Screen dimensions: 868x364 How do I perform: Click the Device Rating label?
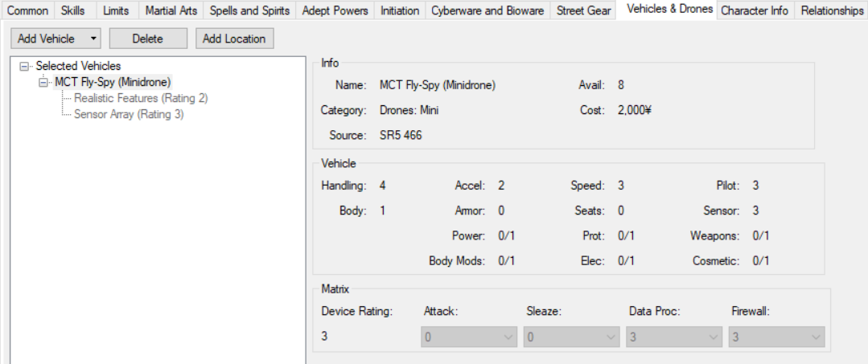tap(357, 312)
